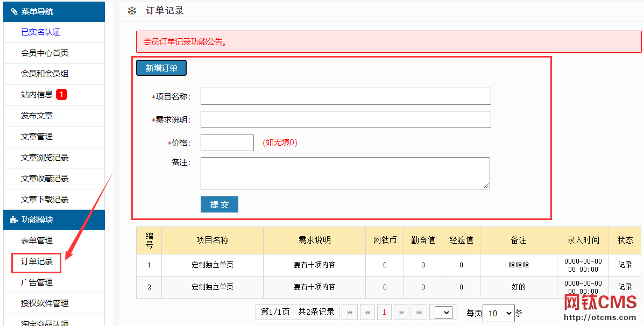
Task: Open the page jump dropdown in pagination
Action: tap(444, 313)
